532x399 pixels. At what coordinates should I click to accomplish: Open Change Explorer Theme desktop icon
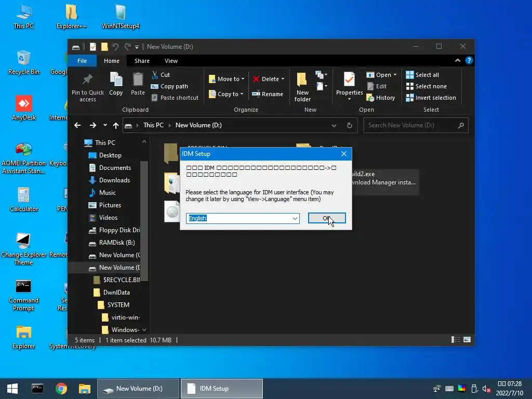[x=24, y=249]
